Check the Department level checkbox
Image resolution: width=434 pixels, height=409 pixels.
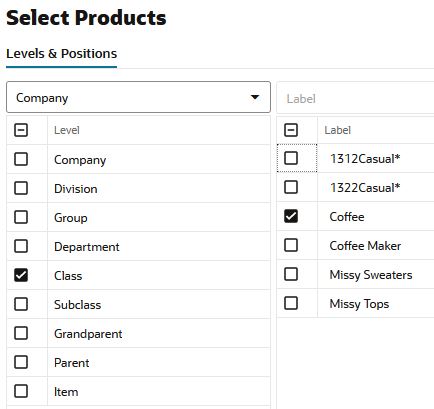[21, 246]
